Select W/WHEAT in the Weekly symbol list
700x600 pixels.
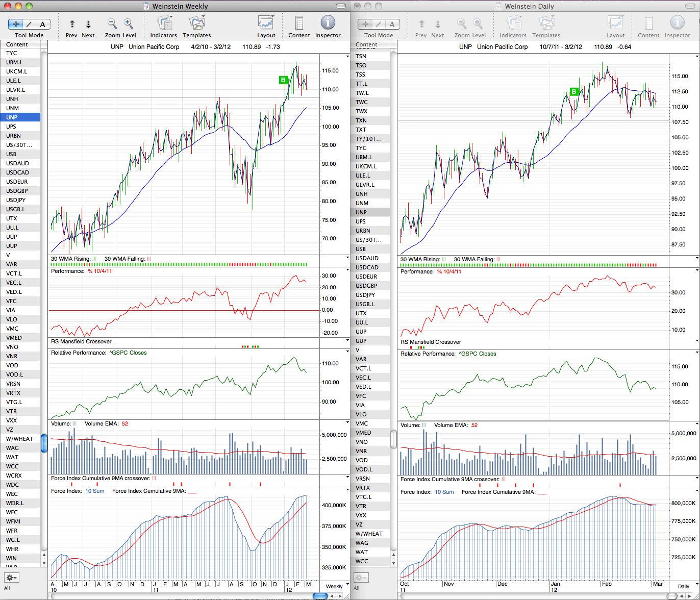20,439
